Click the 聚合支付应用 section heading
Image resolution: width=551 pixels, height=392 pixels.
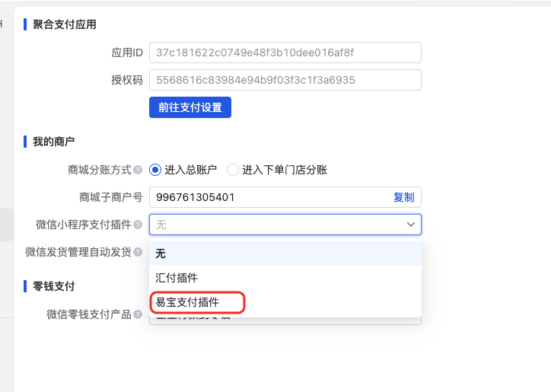[64, 24]
